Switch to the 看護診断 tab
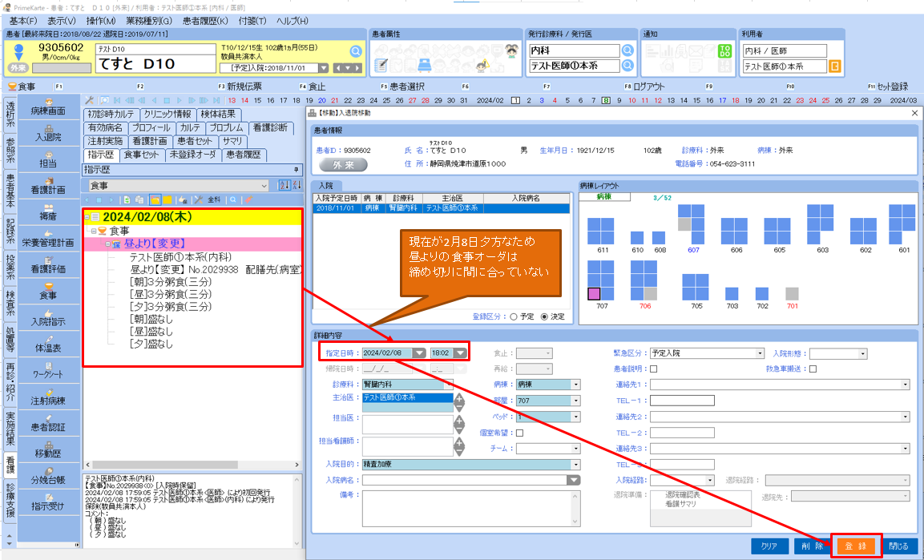The image size is (924, 560). coord(271,127)
